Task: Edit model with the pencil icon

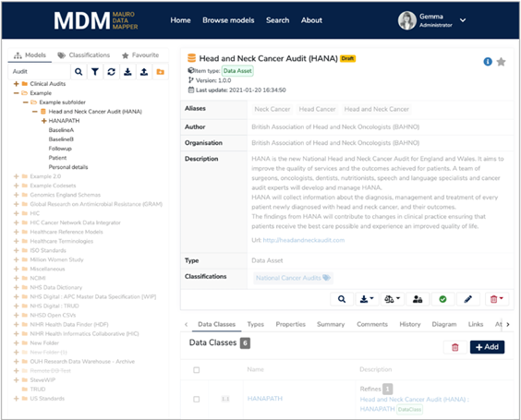Action: tap(468, 299)
